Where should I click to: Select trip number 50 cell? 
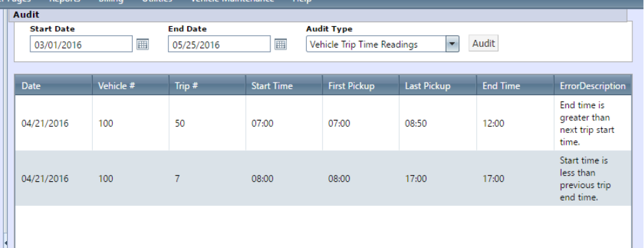coord(207,123)
